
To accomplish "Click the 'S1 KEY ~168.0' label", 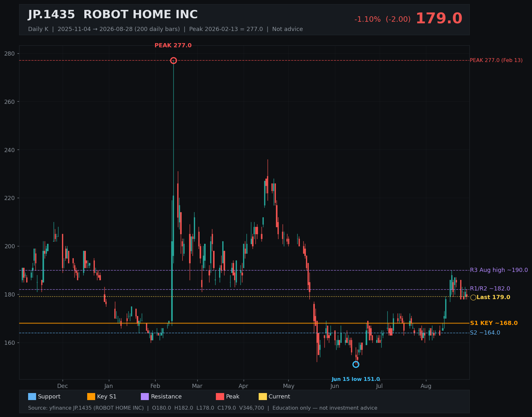I will [x=494, y=323].
